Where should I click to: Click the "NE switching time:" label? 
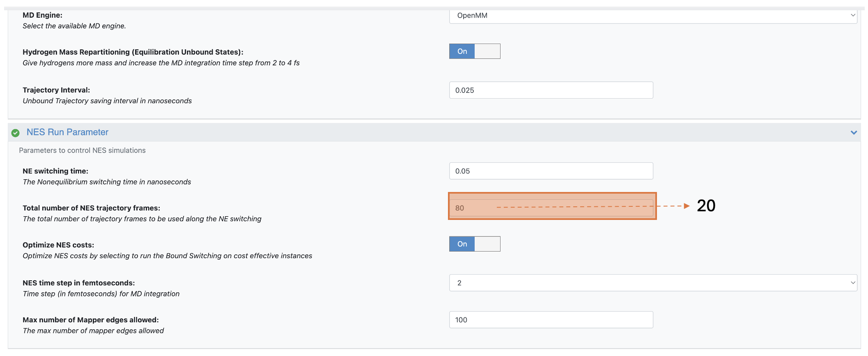pyautogui.click(x=55, y=171)
